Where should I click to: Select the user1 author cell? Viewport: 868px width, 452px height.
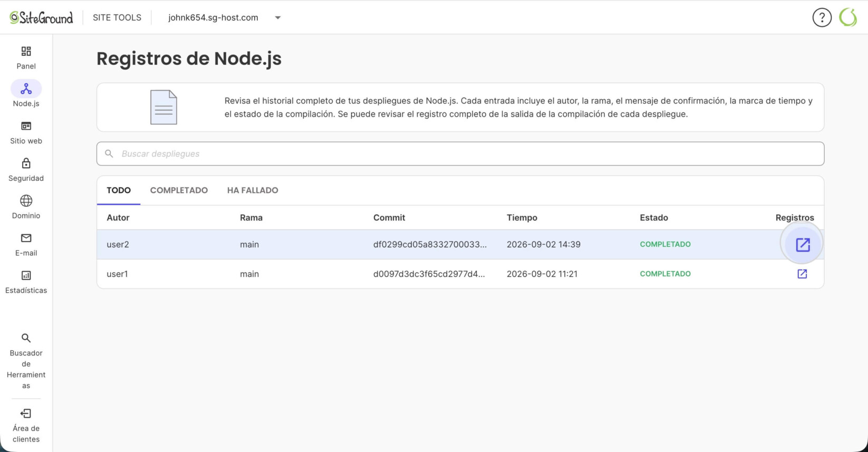117,274
